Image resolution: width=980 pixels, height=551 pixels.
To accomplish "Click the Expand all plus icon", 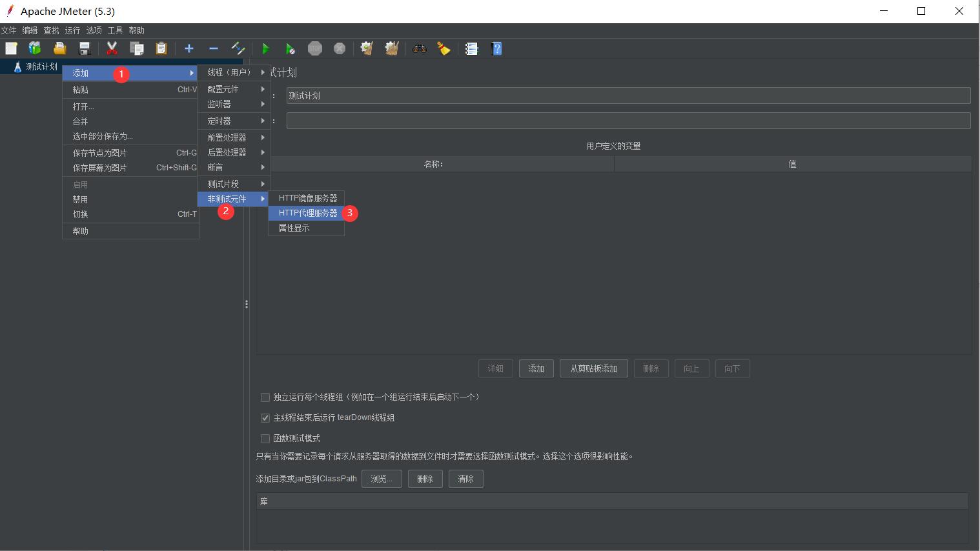I will coord(189,48).
